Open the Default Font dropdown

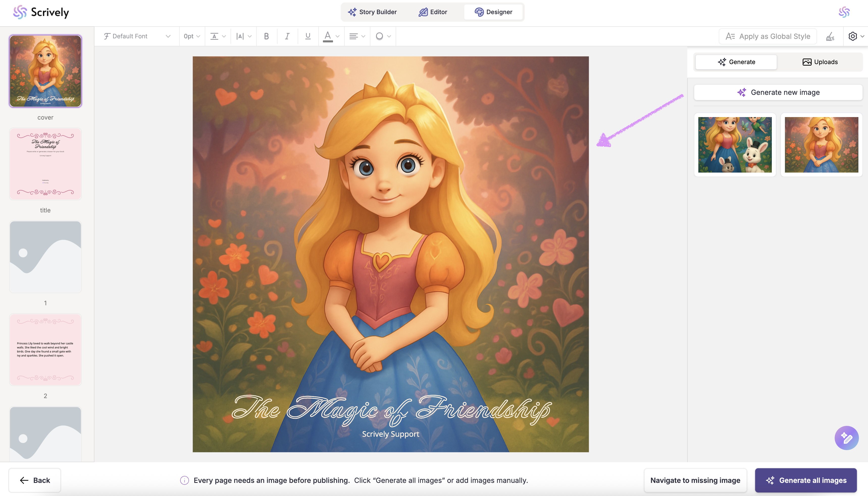coord(137,36)
